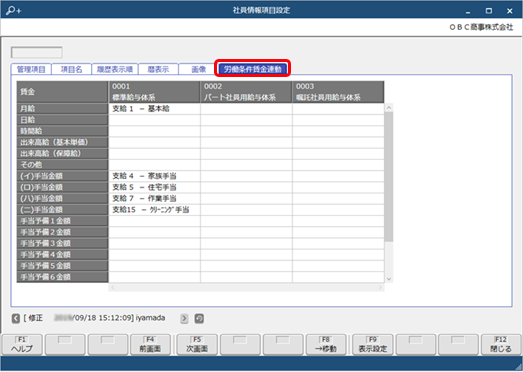The height and width of the screenshot is (372, 523).
Task: Click 出来高給（基本単価） row header
Action: point(62,142)
